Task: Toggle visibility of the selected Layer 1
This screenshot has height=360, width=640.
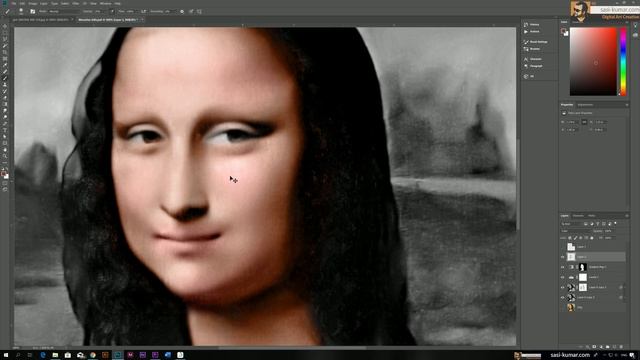Action: [562, 257]
